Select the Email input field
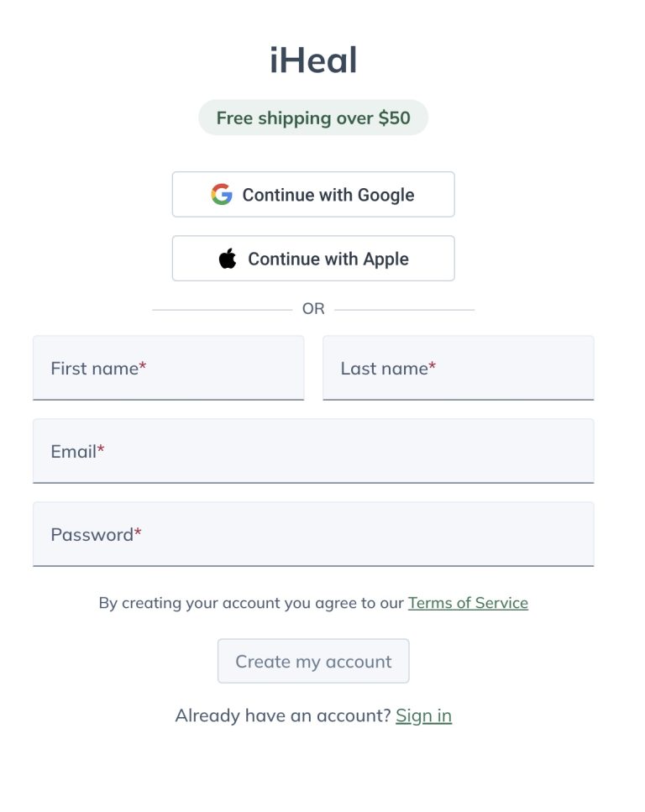645x812 pixels. (x=313, y=452)
